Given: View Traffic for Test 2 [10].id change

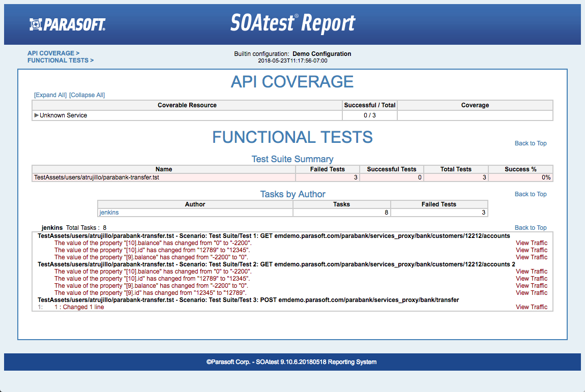Looking at the screenshot, I should tap(532, 279).
